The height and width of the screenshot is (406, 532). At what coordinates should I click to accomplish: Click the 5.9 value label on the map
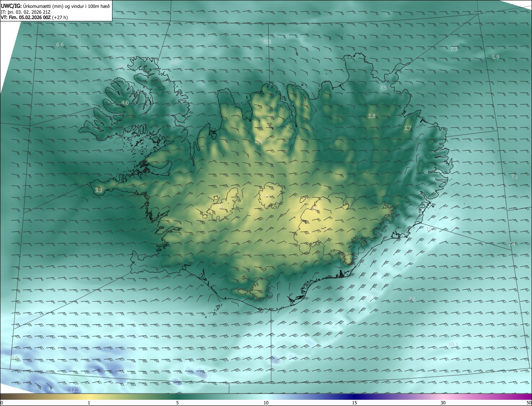(x=495, y=57)
